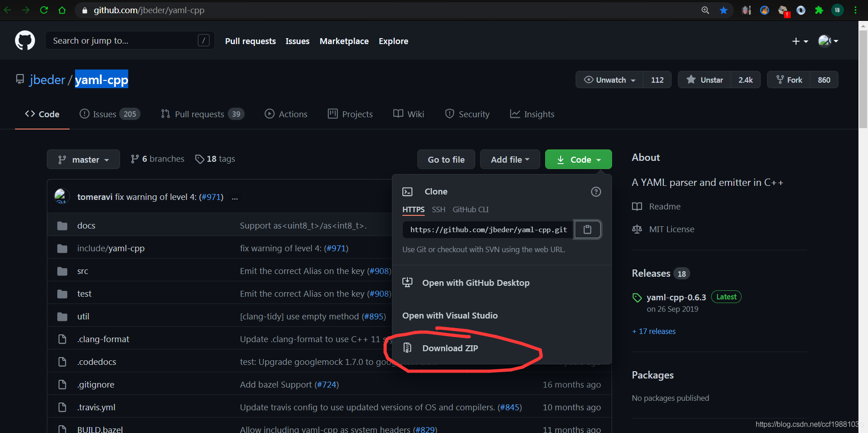Click the docs folder icon
Viewport: 868px width, 433px height.
pos(62,226)
